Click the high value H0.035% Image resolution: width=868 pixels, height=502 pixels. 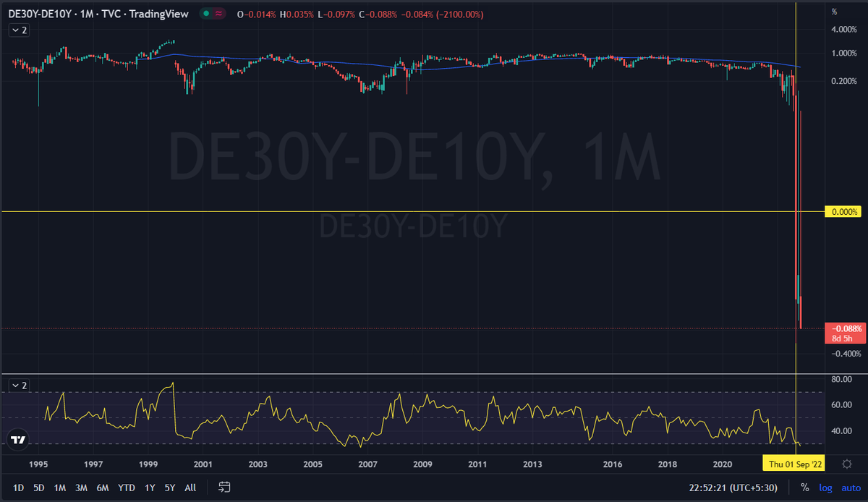(x=297, y=14)
